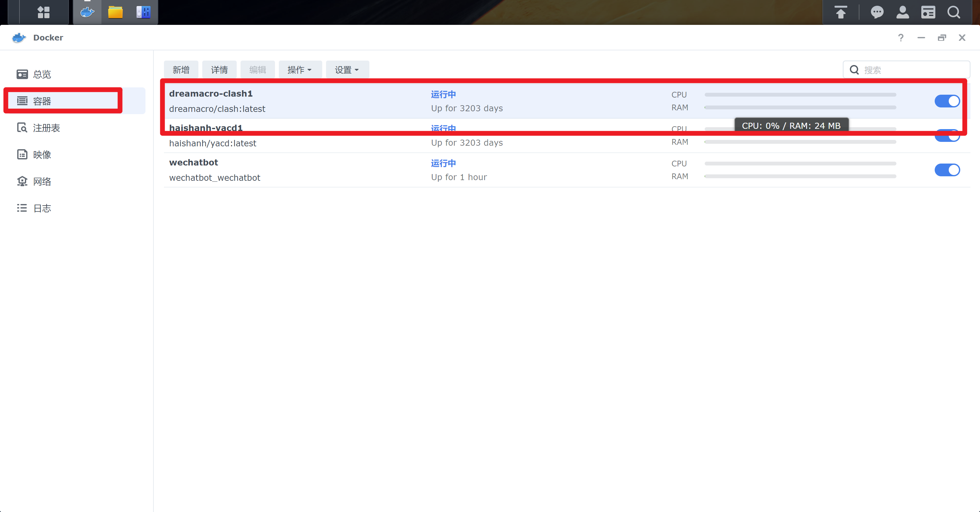Click the 编辑 edit button
Viewport: 980px width, 512px height.
click(257, 69)
